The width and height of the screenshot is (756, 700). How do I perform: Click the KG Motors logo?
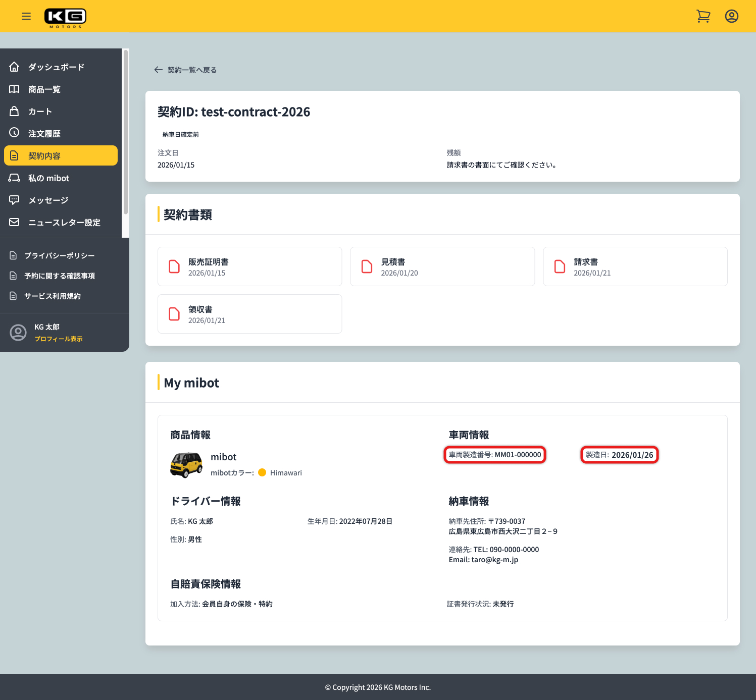pyautogui.click(x=65, y=16)
